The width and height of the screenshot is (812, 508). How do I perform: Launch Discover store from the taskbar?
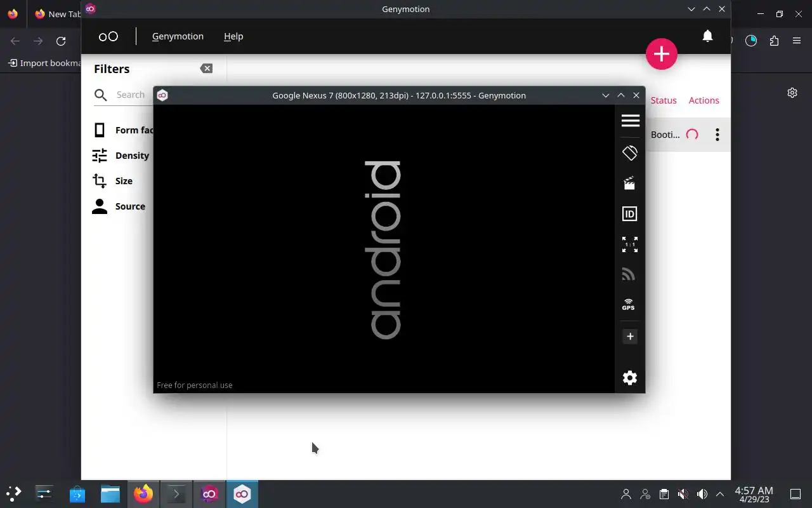pos(77,493)
